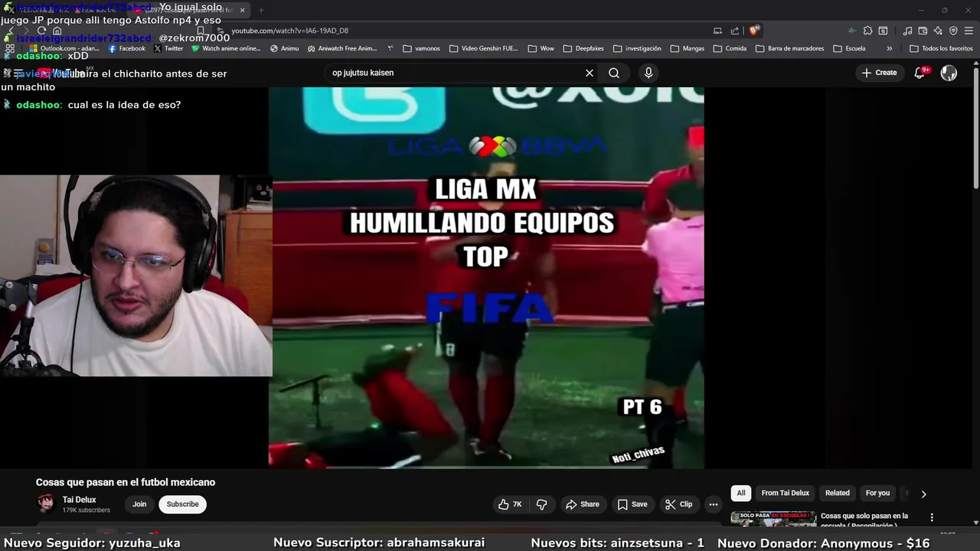This screenshot has width=980, height=551.
Task: Open more actions ellipsis under video
Action: point(714,504)
